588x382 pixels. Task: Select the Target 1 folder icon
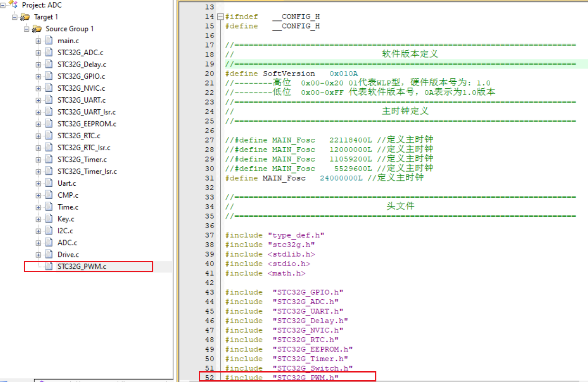[x=25, y=17]
